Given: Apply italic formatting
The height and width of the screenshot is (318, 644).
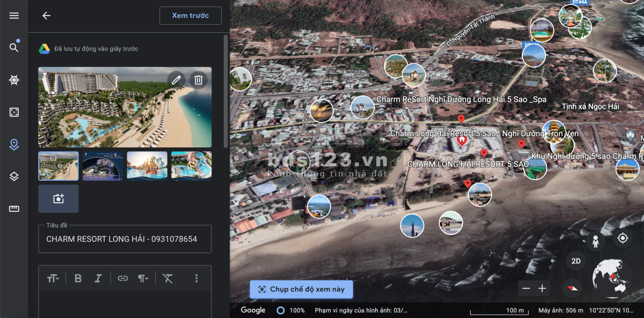Looking at the screenshot, I should (x=98, y=278).
